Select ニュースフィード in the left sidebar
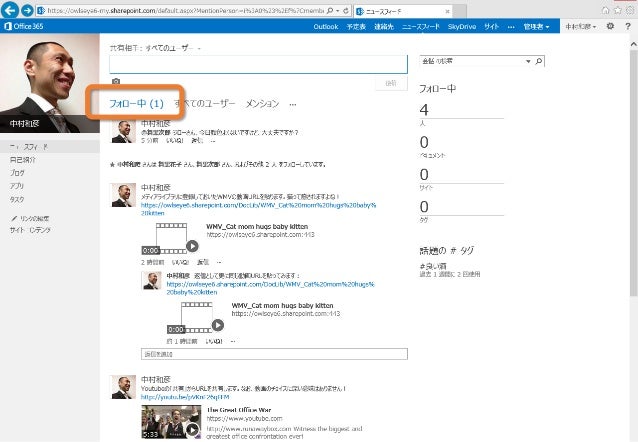638x442 pixels. click(28, 147)
